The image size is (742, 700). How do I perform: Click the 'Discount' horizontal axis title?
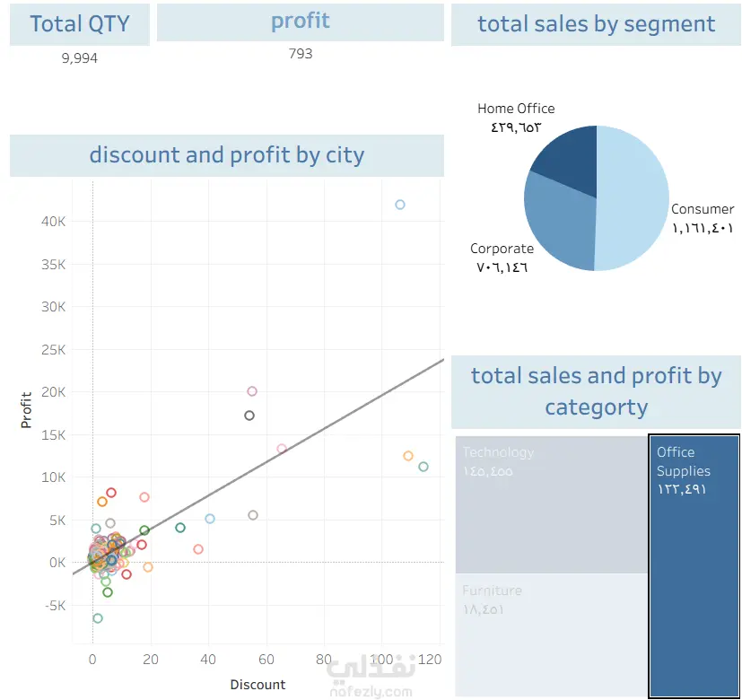pyautogui.click(x=258, y=685)
